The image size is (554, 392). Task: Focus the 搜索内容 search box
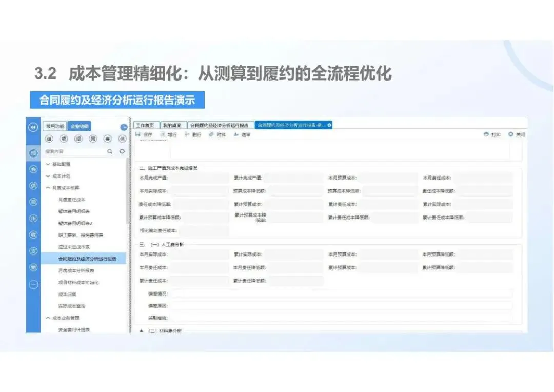(74, 151)
